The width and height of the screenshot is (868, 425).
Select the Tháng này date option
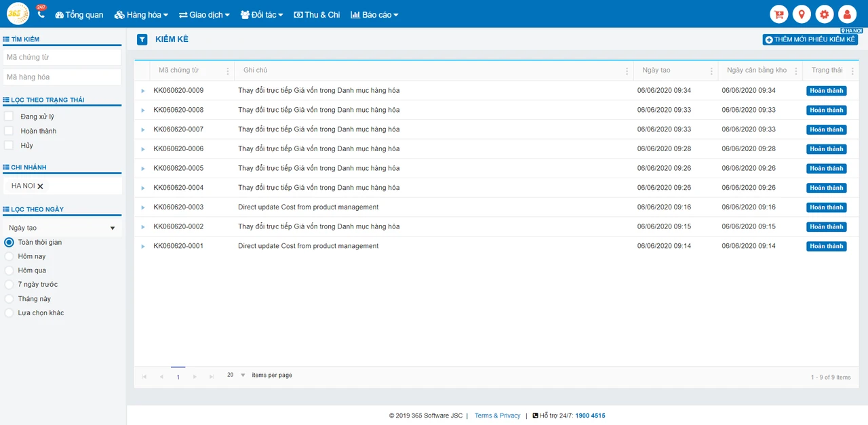point(9,299)
